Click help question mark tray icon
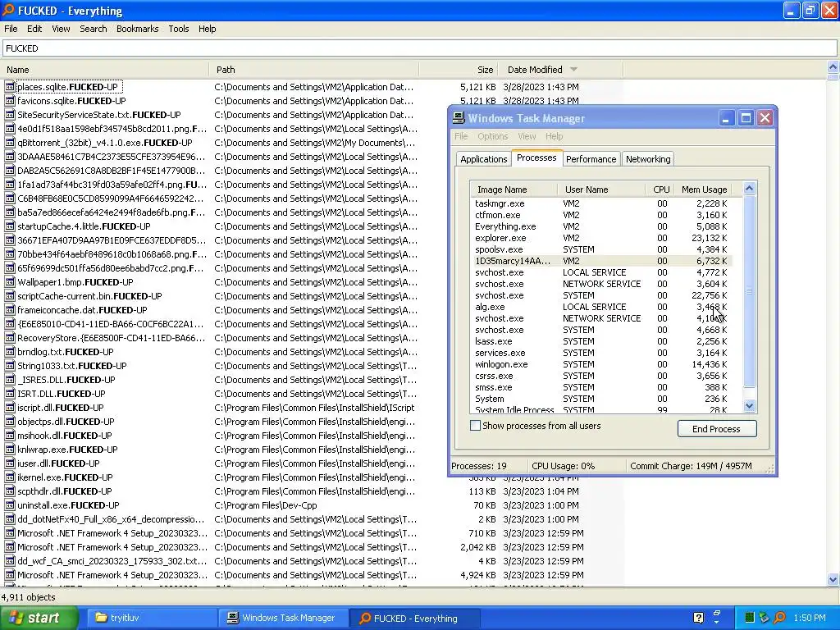The height and width of the screenshot is (630, 840). click(698, 618)
